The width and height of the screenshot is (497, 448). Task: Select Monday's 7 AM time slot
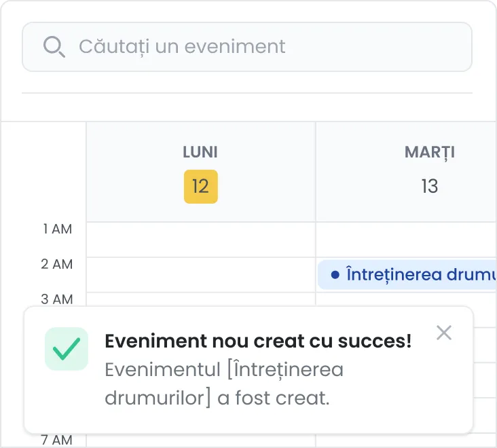[x=201, y=441]
